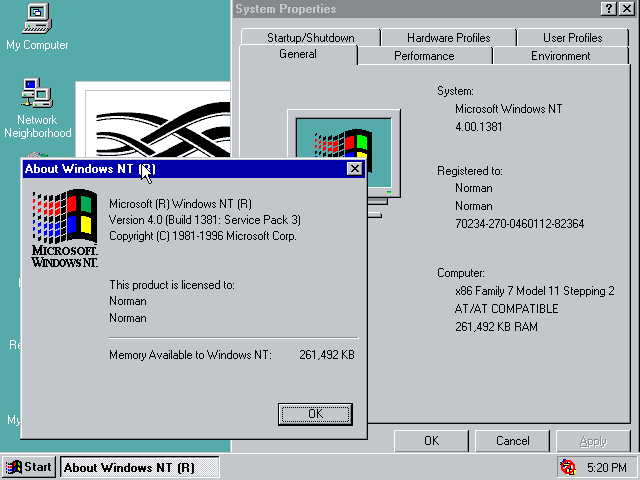Cancel the System Properties dialog
Screen dimensions: 640x480
coord(512,441)
